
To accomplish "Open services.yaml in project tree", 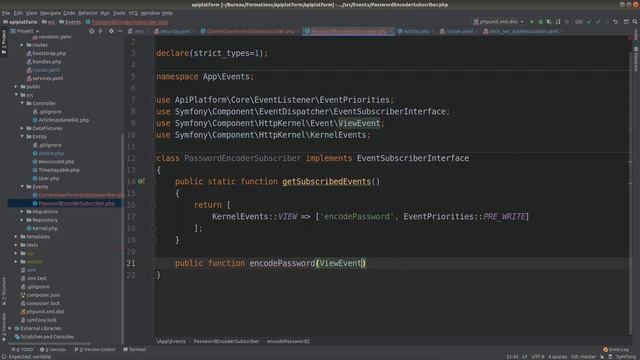I will pos(47,78).
